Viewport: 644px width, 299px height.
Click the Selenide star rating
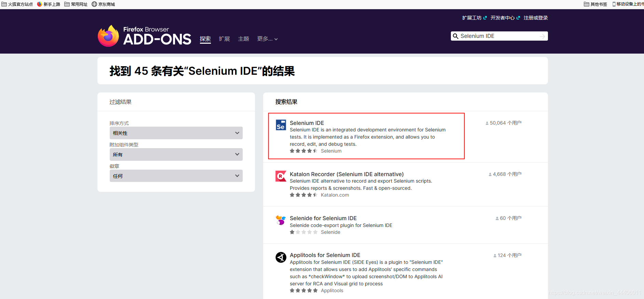pyautogui.click(x=304, y=232)
